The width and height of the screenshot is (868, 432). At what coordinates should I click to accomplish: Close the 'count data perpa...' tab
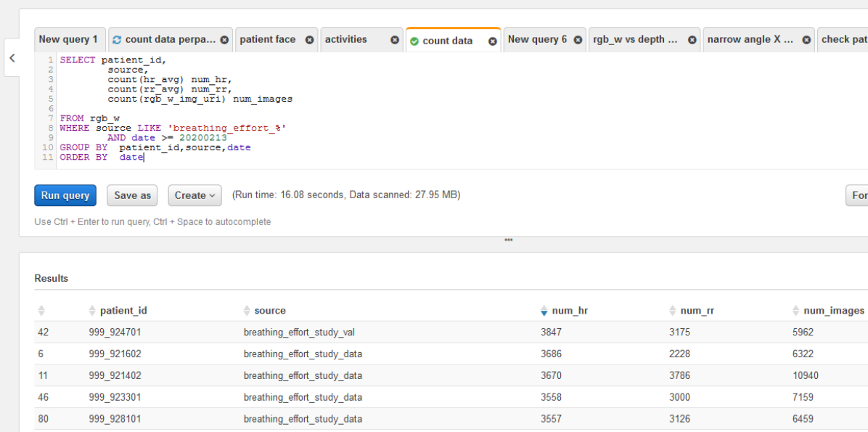tap(224, 40)
